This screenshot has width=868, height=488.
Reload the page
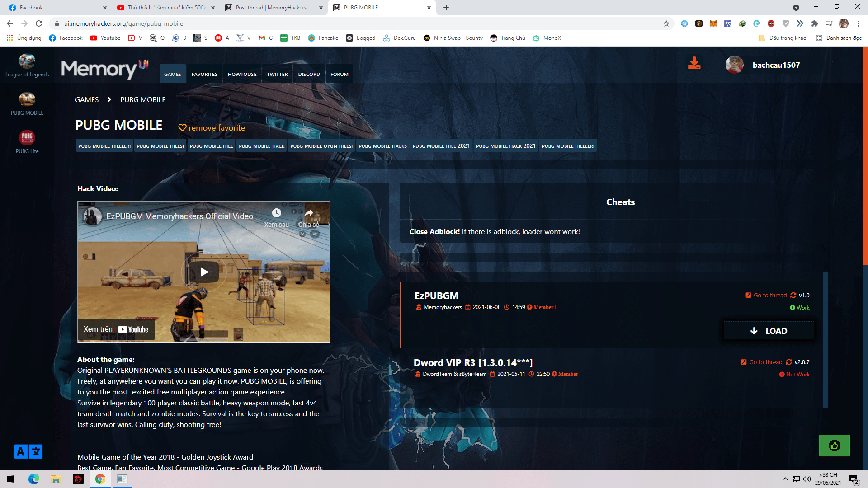click(x=39, y=23)
